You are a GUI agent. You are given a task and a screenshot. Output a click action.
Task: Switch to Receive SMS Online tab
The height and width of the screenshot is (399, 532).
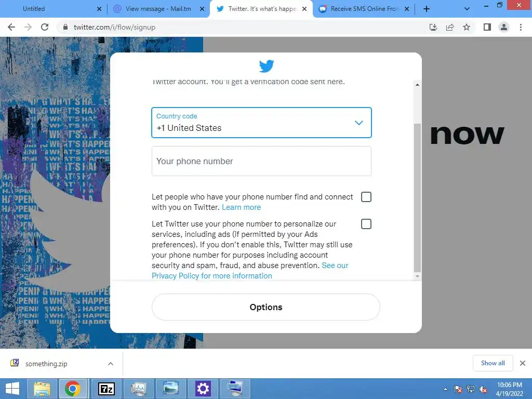[x=364, y=9]
